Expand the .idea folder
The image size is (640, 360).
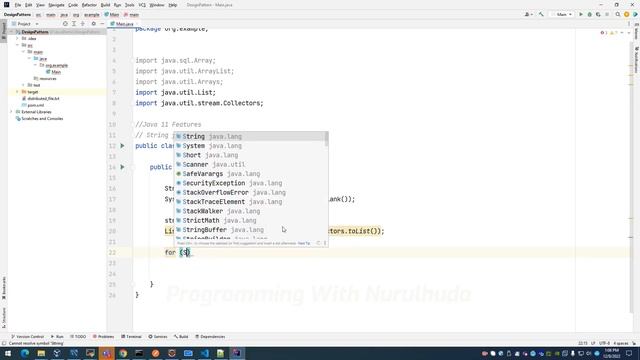point(18,38)
